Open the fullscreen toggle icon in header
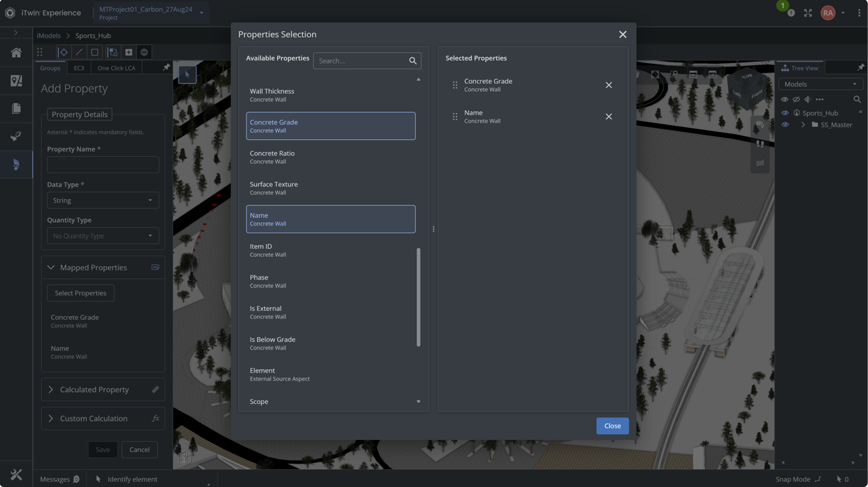Image resolution: width=868 pixels, height=487 pixels. [808, 13]
